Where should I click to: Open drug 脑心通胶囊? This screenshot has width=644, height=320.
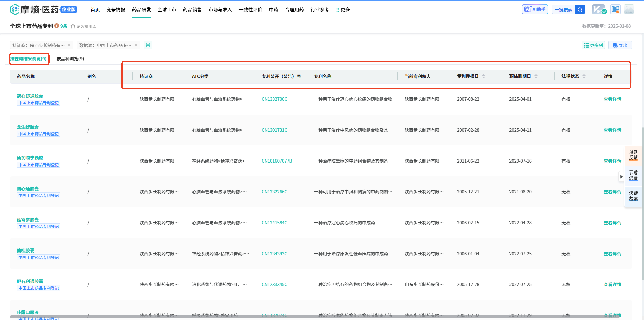[28, 189]
